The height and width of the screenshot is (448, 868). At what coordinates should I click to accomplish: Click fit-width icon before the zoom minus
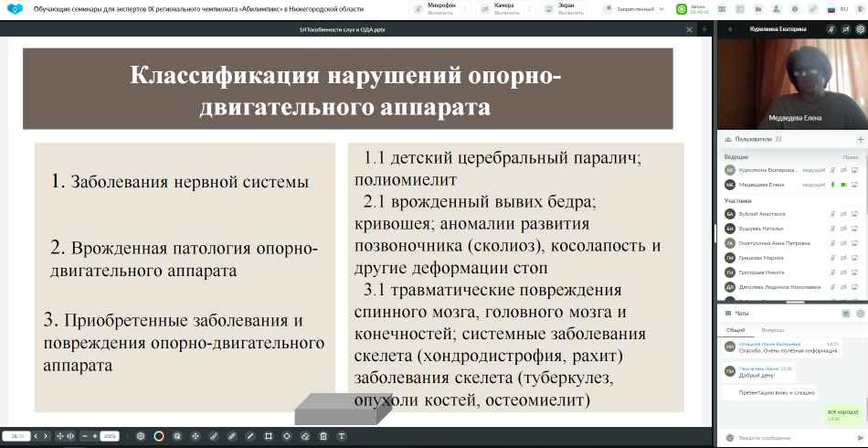(70, 436)
